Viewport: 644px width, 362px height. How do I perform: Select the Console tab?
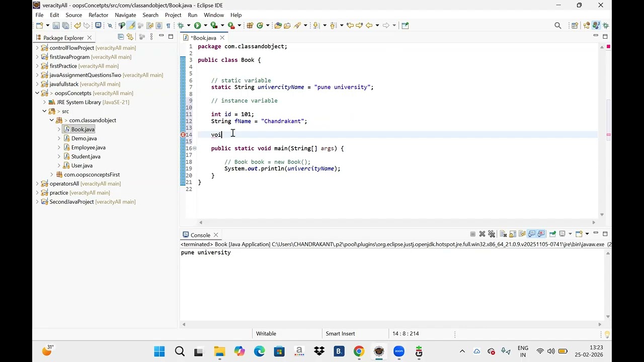point(200,235)
